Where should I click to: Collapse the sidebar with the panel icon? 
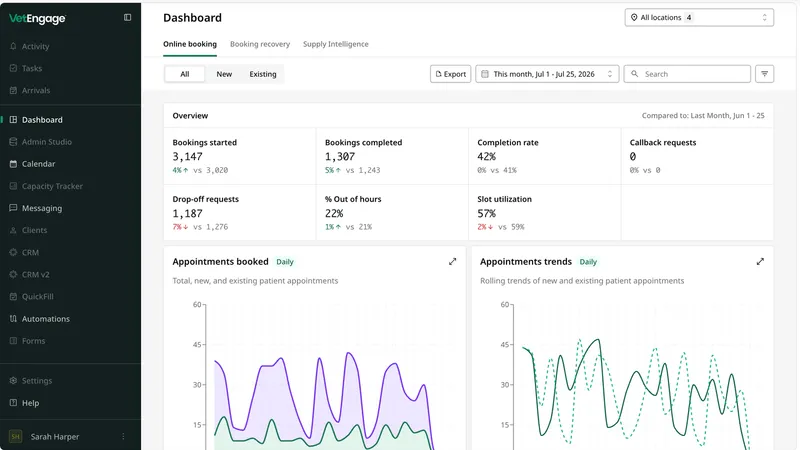point(128,17)
